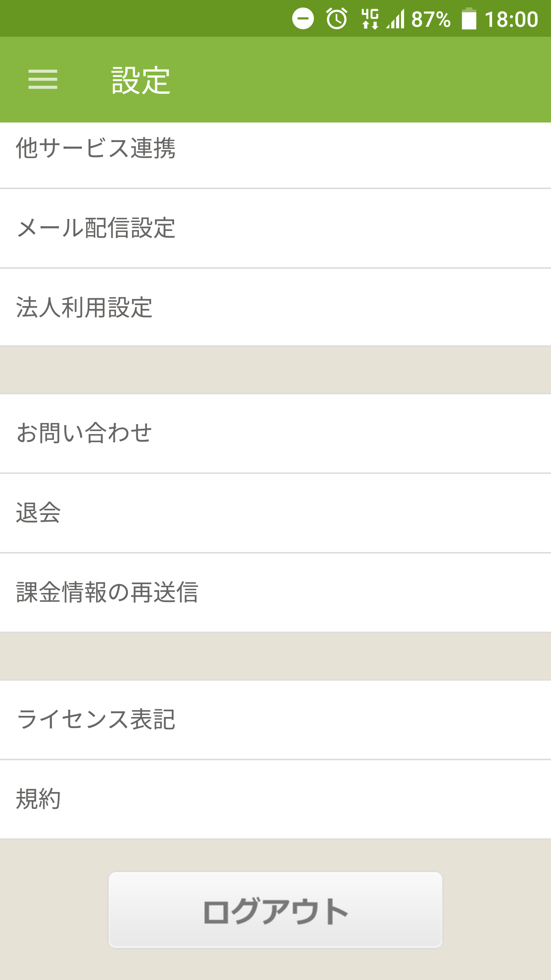The width and height of the screenshot is (551, 980).
Task: Tap the do-not-disturb status icon
Action: click(x=303, y=19)
